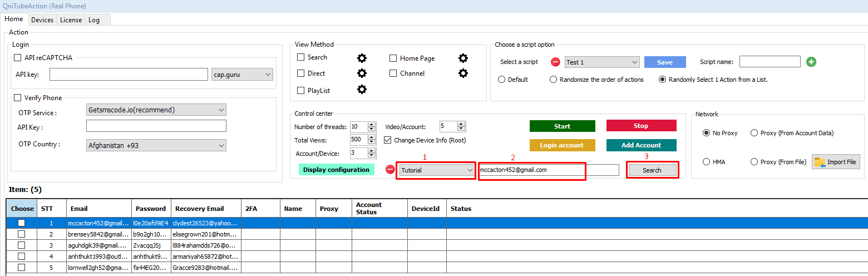Click green plus icon to add script name

pos(811,62)
